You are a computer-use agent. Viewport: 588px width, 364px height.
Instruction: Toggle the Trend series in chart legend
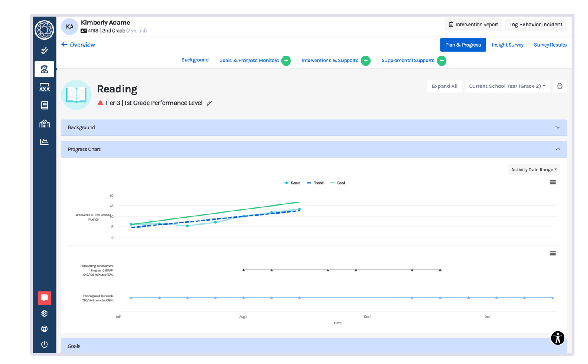coord(315,183)
